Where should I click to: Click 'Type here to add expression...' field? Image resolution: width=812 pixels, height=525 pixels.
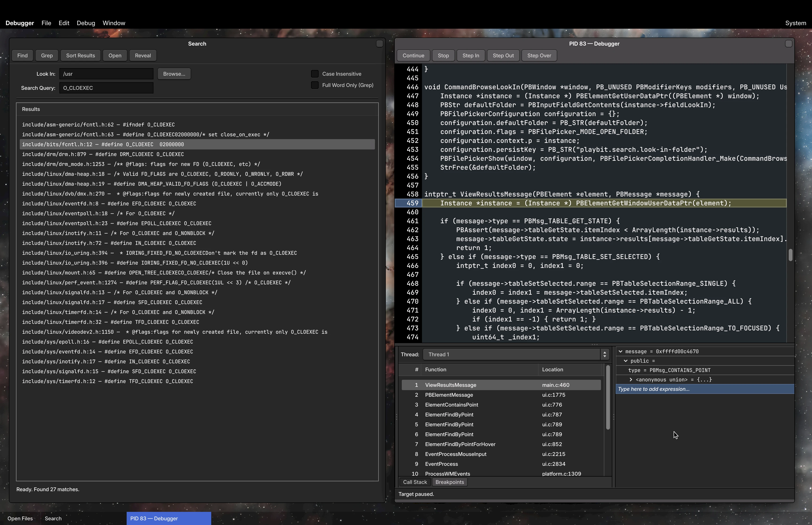705,389
